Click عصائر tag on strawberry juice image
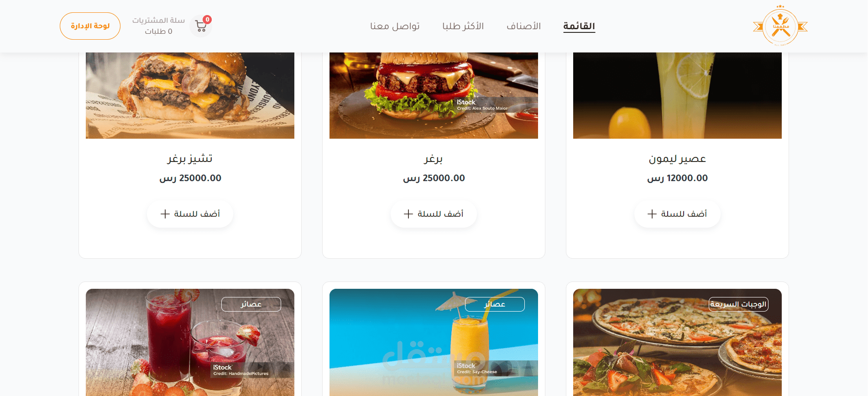 tap(251, 304)
